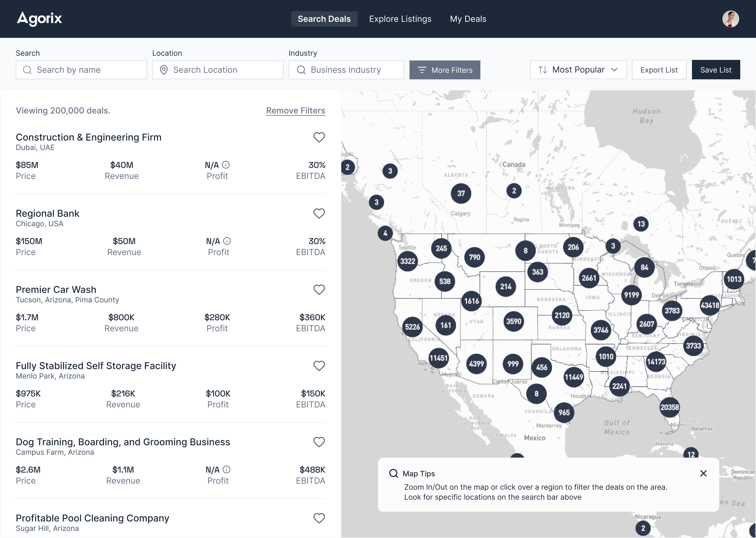Select the 538 cluster in Oregon
The height and width of the screenshot is (538, 756).
tap(445, 281)
